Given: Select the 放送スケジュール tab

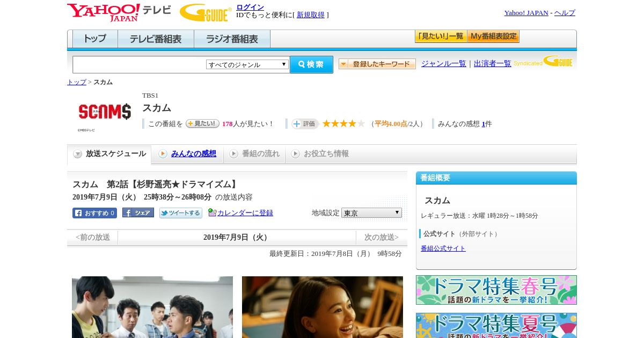Looking at the screenshot, I should [109, 154].
